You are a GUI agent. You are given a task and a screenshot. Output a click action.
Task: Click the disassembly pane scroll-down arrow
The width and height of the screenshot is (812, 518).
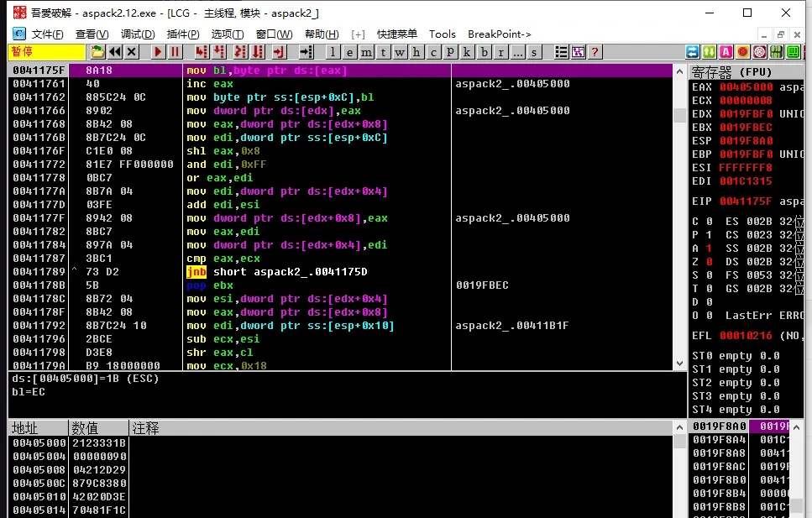coord(680,364)
